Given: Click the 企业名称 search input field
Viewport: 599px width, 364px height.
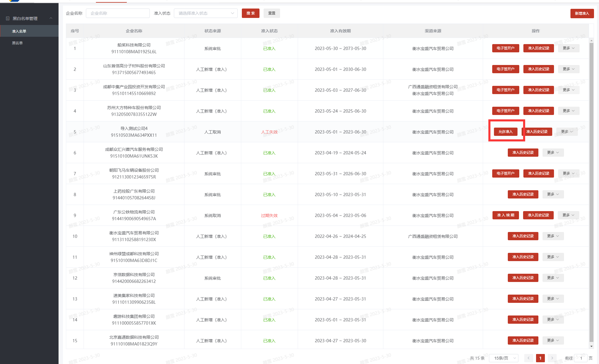Looking at the screenshot, I should click(118, 13).
